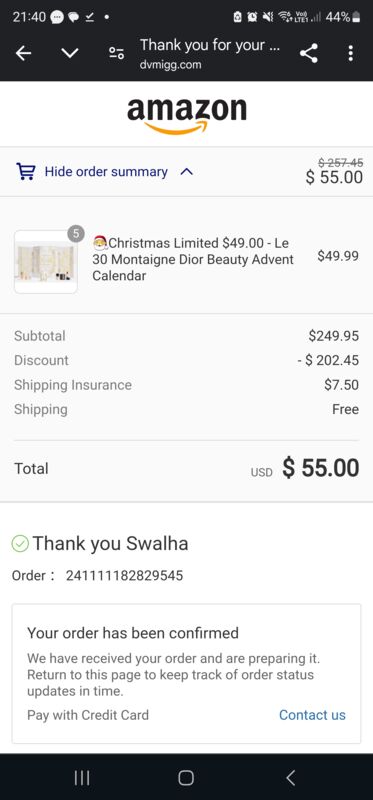
Task: Select the order number 241111182829545
Action: coord(125,576)
